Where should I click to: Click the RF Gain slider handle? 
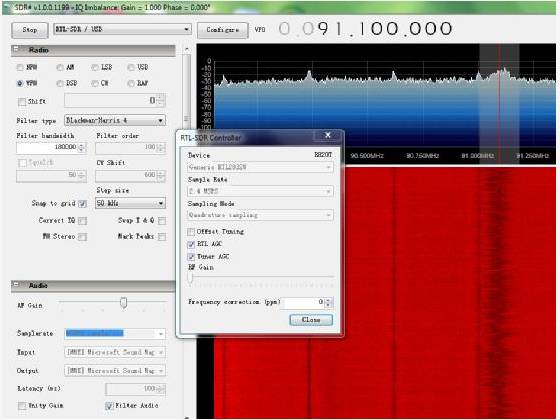pos(190,278)
